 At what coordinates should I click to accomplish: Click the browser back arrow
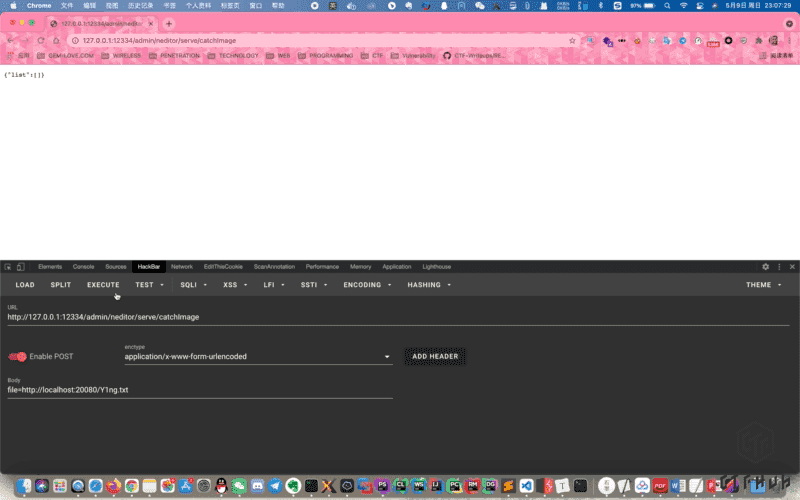11,41
